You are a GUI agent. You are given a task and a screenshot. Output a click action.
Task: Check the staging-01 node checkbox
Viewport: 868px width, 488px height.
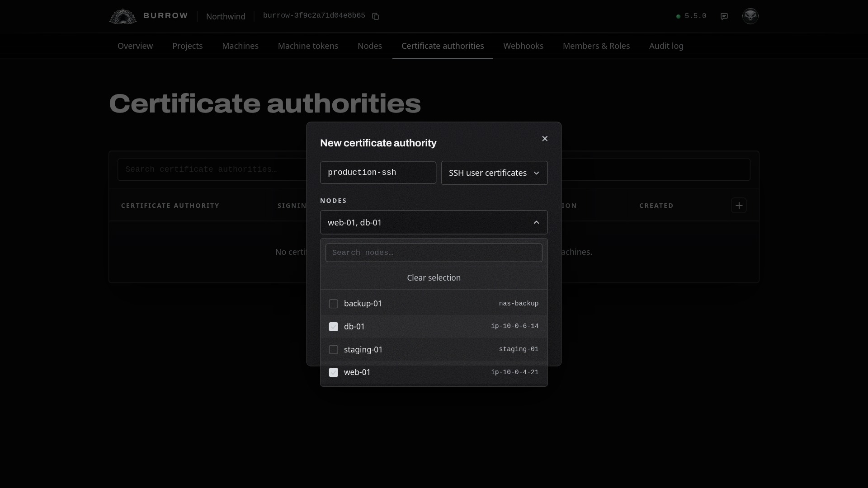tap(333, 350)
